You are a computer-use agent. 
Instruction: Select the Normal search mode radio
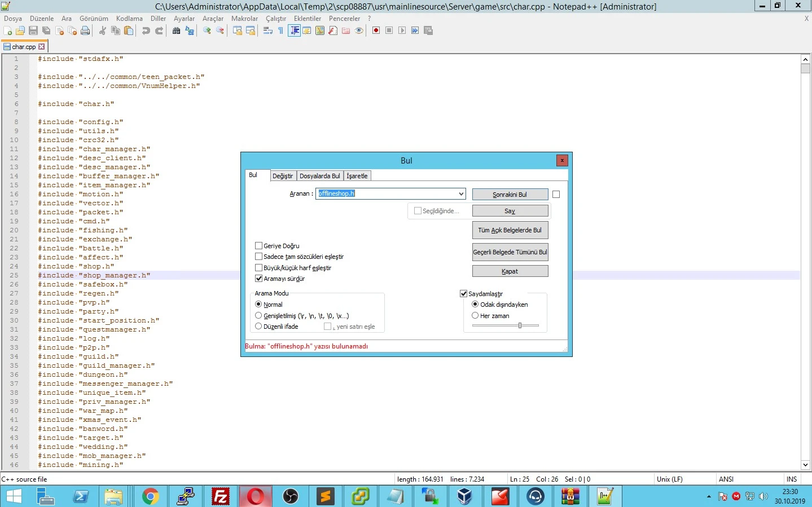point(258,305)
